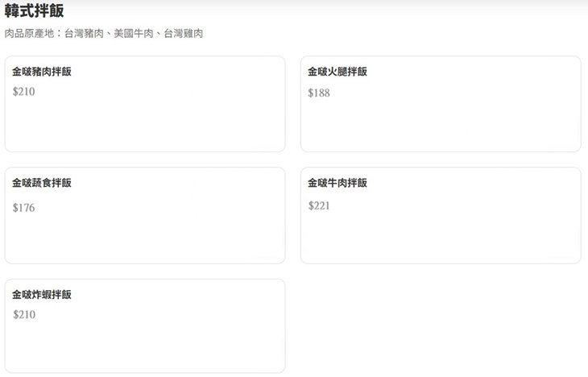Open the 金啵豬肉拌飯 menu item title
588x377 pixels.
tap(42, 72)
